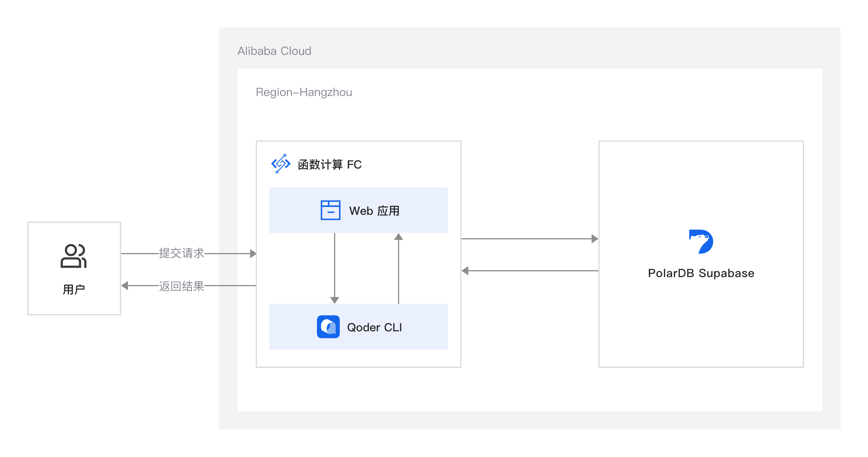The width and height of the screenshot is (868, 457).
Task: Click arrowhead pointing back to 用户 box
Action: [125, 286]
